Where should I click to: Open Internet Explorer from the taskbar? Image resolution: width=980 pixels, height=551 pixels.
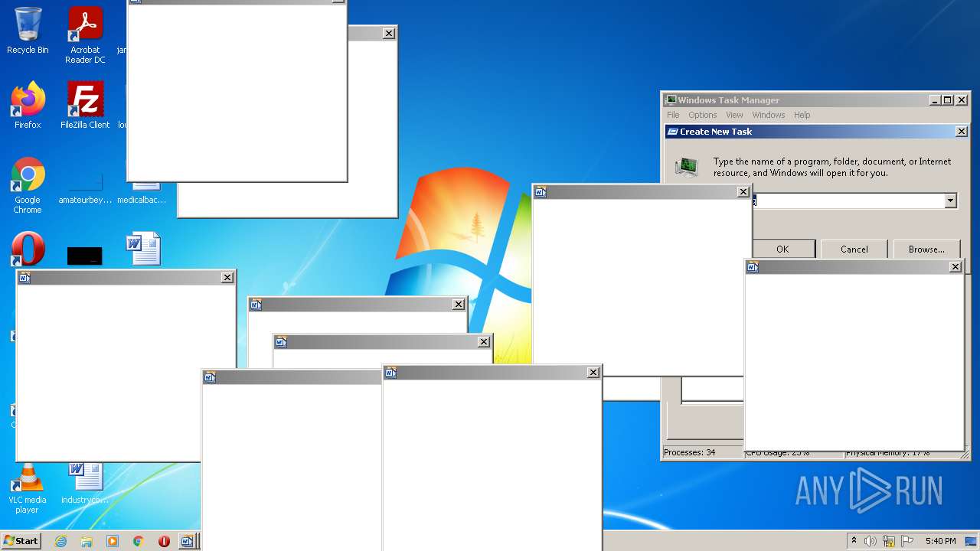pyautogui.click(x=60, y=541)
